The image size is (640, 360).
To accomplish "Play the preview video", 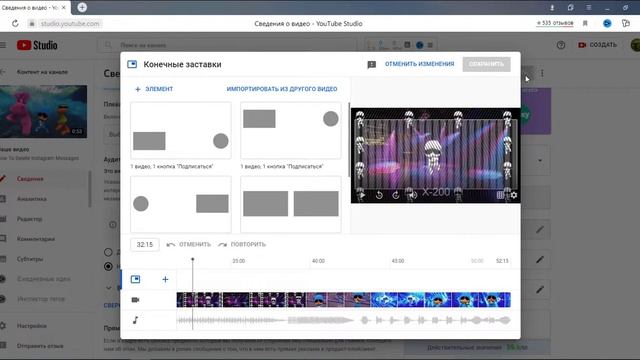I will (x=362, y=195).
